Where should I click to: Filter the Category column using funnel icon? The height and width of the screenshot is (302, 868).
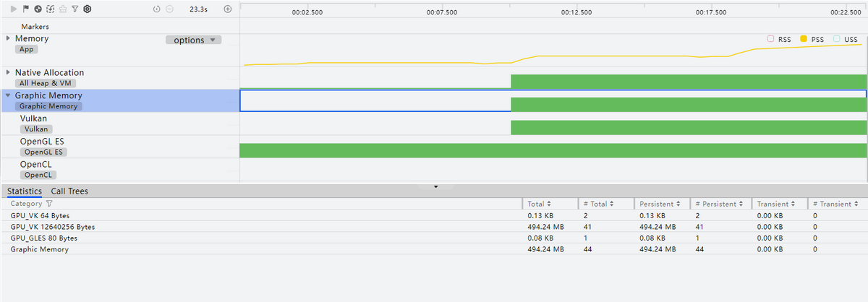coord(49,204)
